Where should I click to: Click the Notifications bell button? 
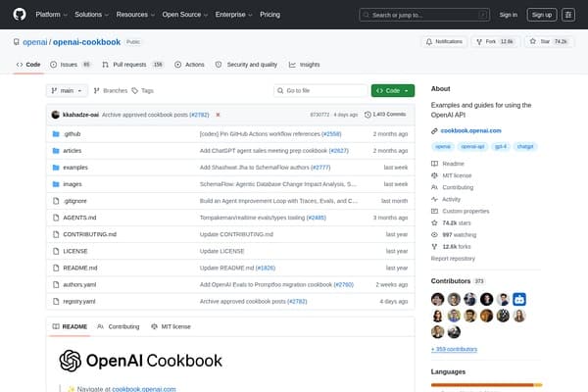point(444,41)
